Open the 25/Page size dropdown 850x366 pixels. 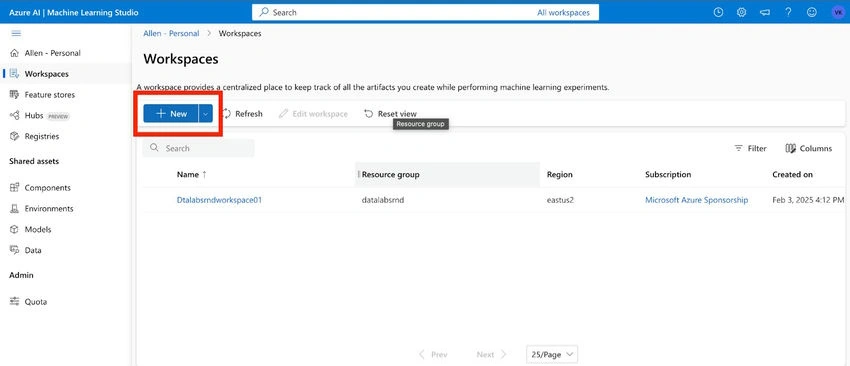pyautogui.click(x=552, y=355)
